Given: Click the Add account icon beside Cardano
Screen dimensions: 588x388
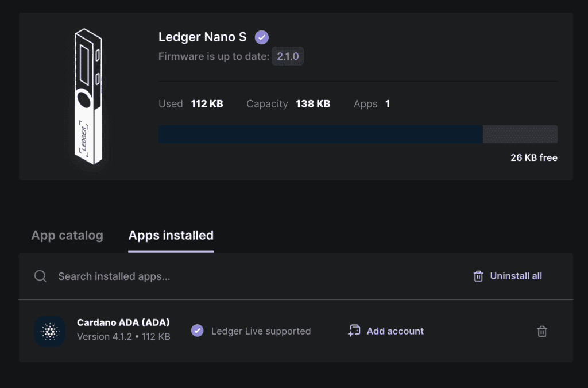Looking at the screenshot, I should 354,331.
